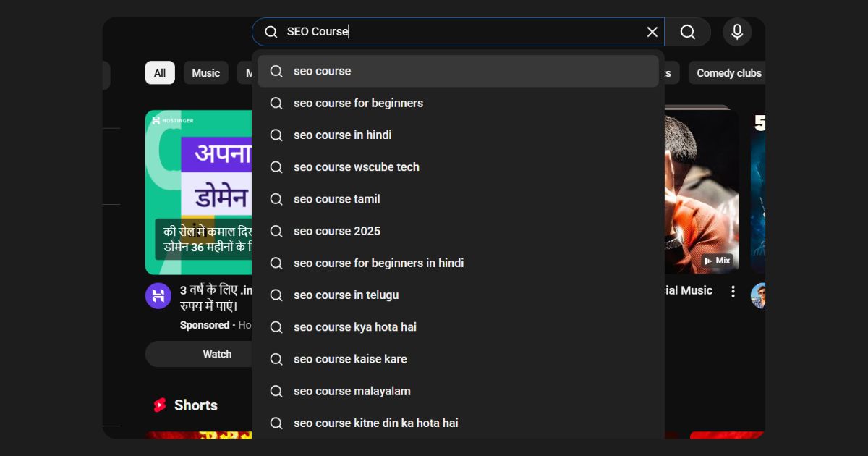
Task: Choose suggestion "seo course kaise kare"
Action: 458,359
